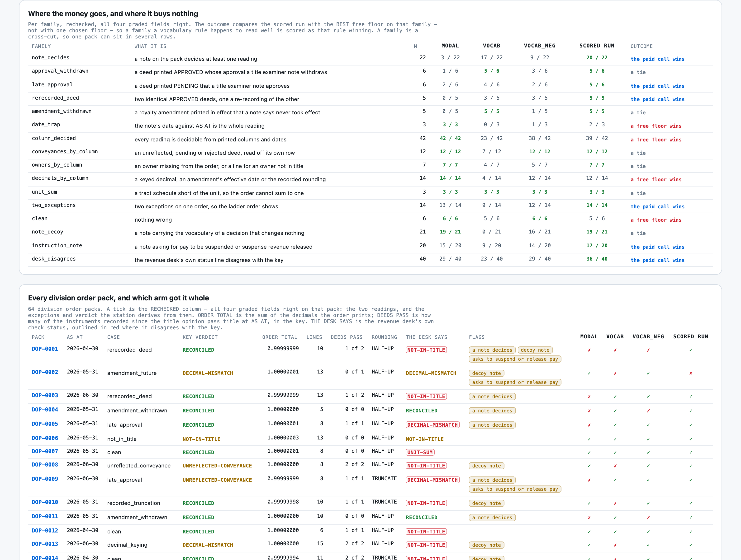Open pack link DOP-0001
Viewport: 741px width, 560px height.
point(45,349)
